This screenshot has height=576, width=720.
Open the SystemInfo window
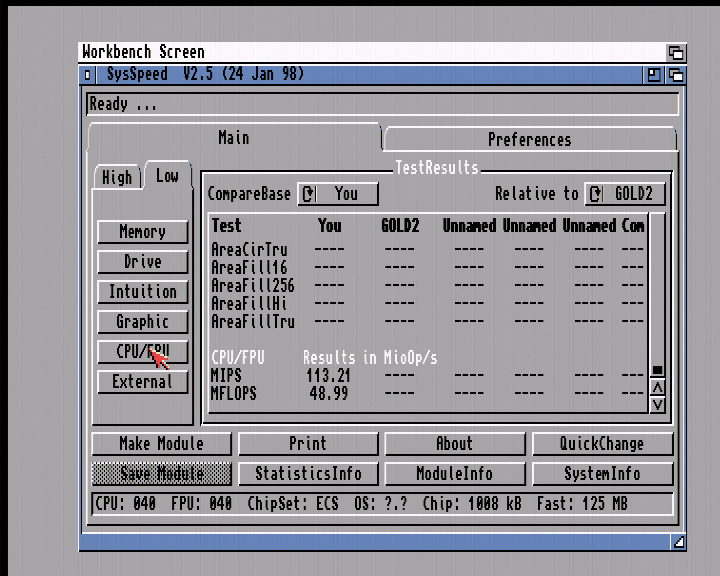[602, 474]
